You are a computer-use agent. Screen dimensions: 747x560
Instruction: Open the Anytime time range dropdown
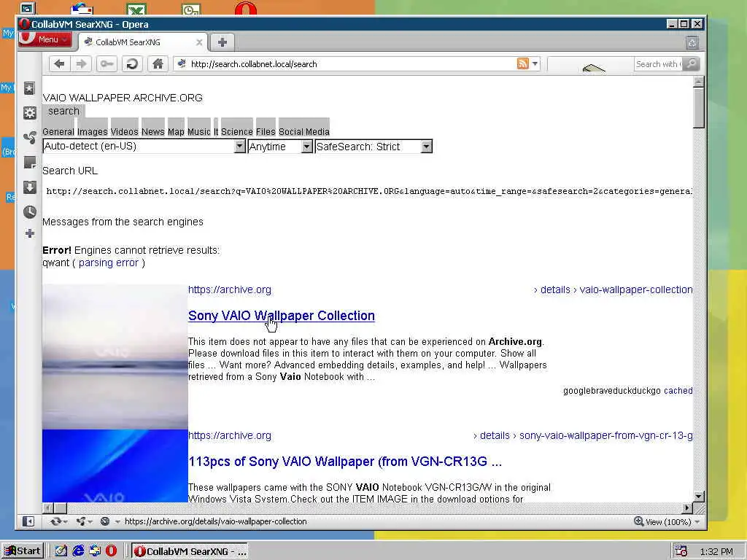280,146
